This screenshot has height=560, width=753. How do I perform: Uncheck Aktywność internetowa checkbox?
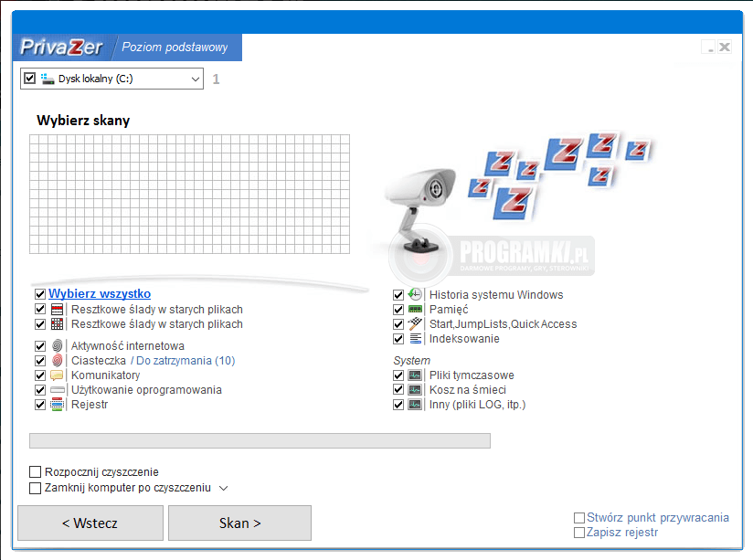(40, 346)
